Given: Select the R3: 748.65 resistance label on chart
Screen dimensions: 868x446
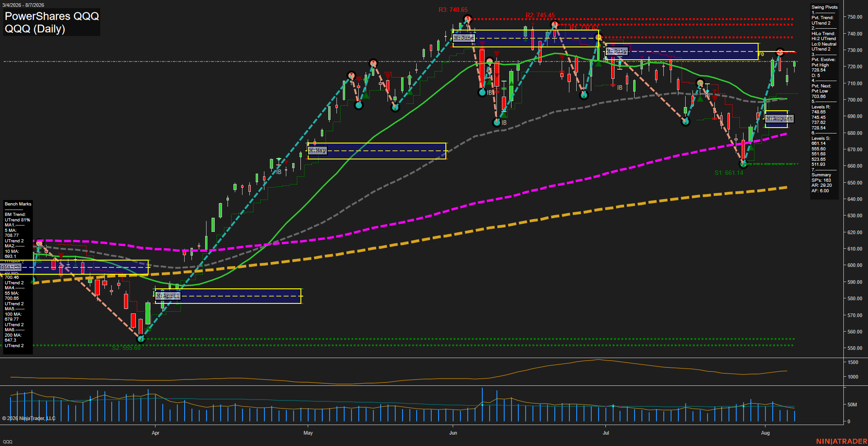Looking at the screenshot, I should 453,10.
